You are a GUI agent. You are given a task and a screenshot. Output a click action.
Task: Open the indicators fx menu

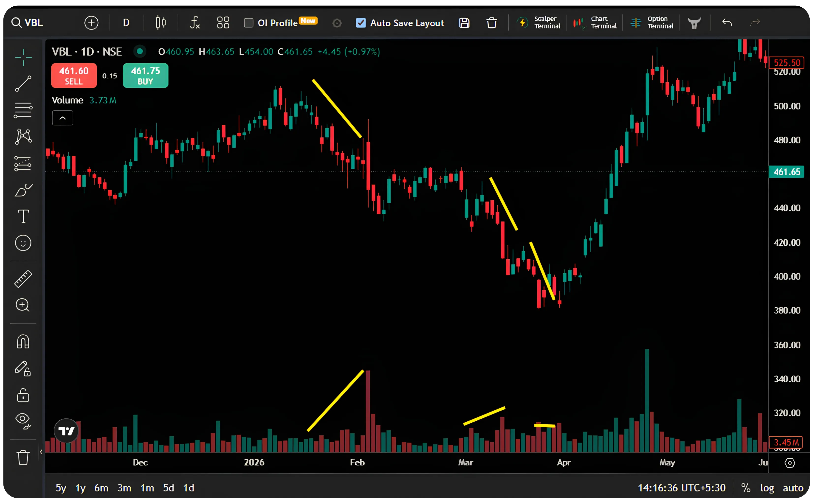point(195,23)
